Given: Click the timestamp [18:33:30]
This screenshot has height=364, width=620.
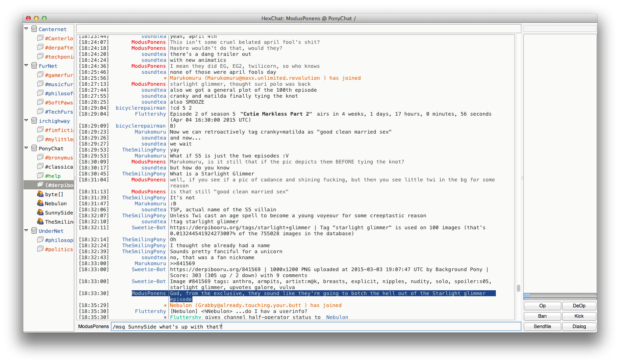Looking at the screenshot, I should coord(94,293).
